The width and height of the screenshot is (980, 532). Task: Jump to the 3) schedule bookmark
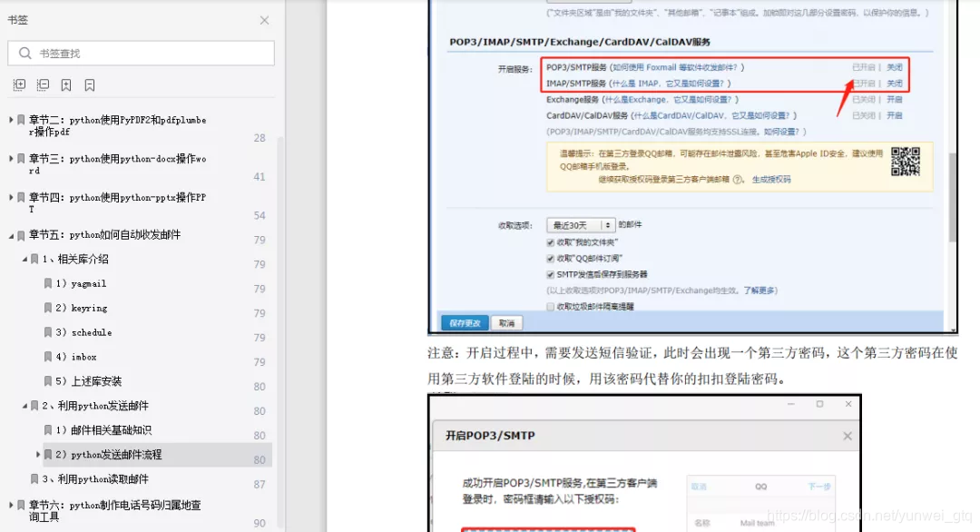[84, 332]
